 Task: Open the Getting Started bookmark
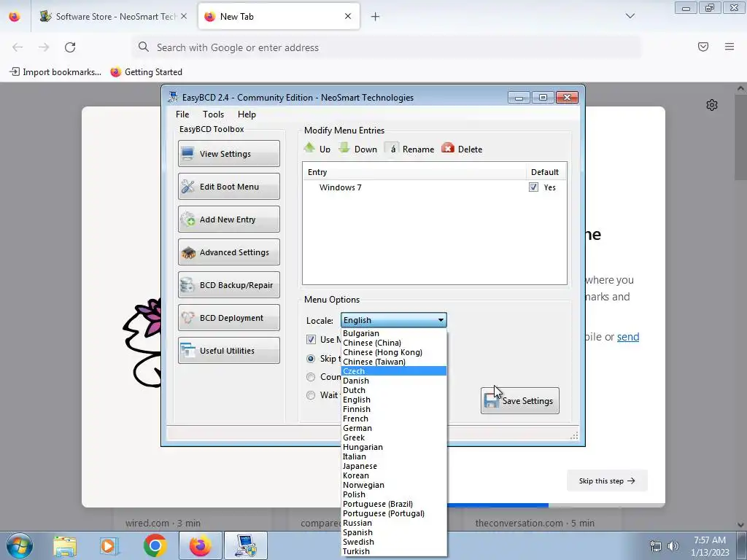point(146,72)
